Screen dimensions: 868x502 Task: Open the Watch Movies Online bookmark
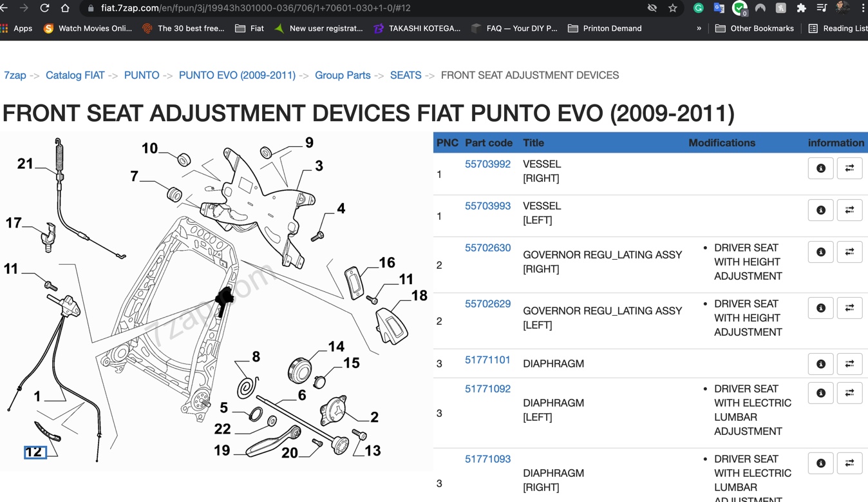tap(88, 28)
